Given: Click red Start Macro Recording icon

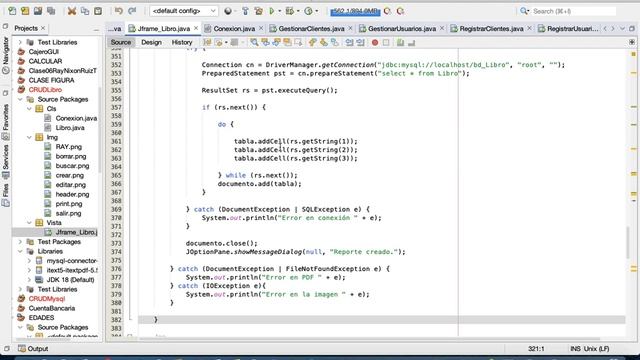Looking at the screenshot, I should click(375, 42).
